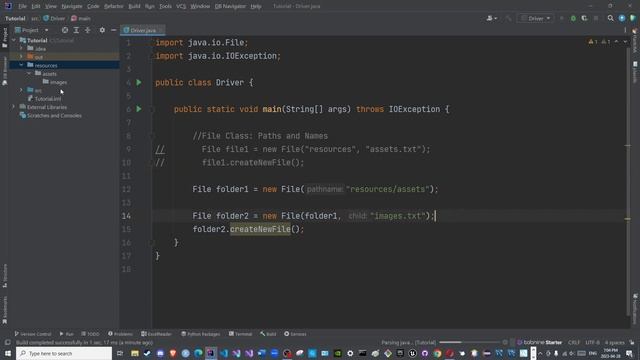
Task: Switch to the Driver.java editor tab
Action: click(142, 30)
